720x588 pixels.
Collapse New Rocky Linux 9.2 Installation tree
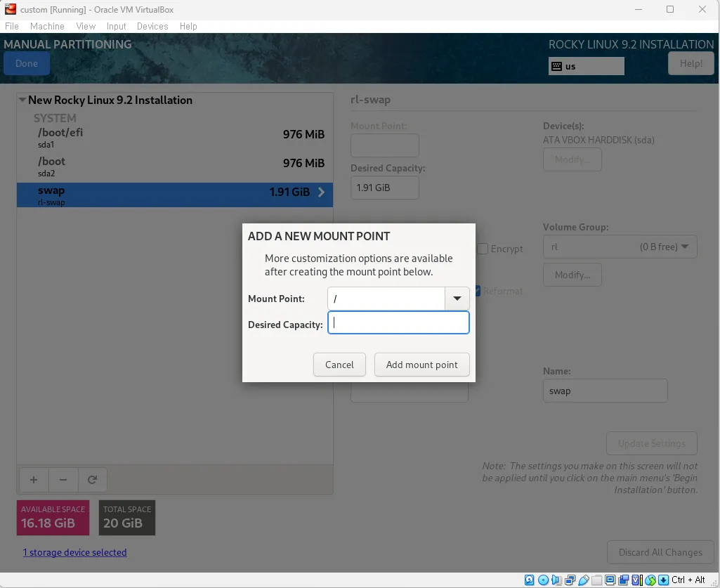tap(22, 100)
